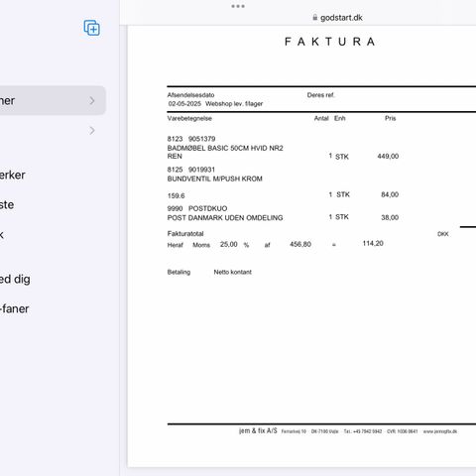Click the Fakturatotal label
Image resolution: width=476 pixels, height=476 pixels.
[x=185, y=234]
